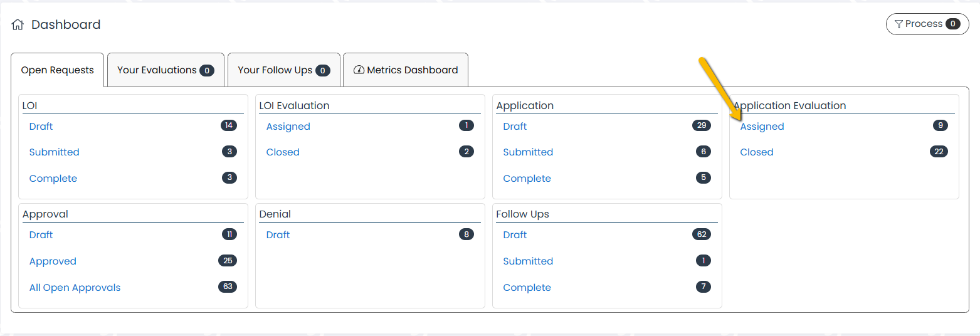980x336 pixels.
Task: Open Approved under the Approval section
Action: pos(53,261)
